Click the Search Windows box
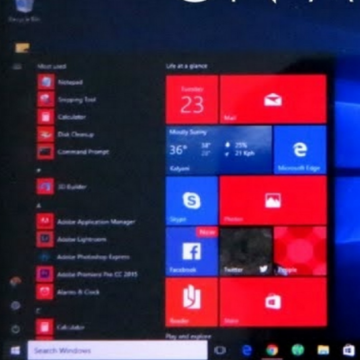This screenshot has height=360, width=360. (x=117, y=350)
